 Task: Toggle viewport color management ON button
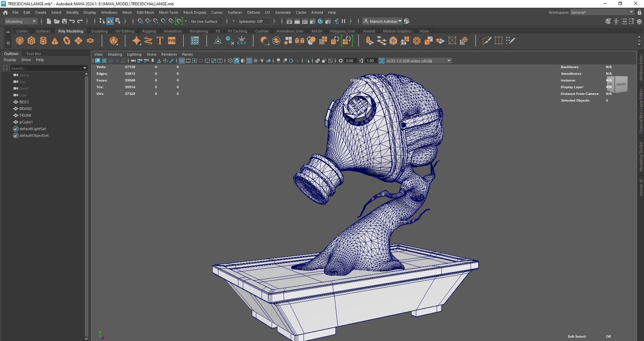(382, 61)
